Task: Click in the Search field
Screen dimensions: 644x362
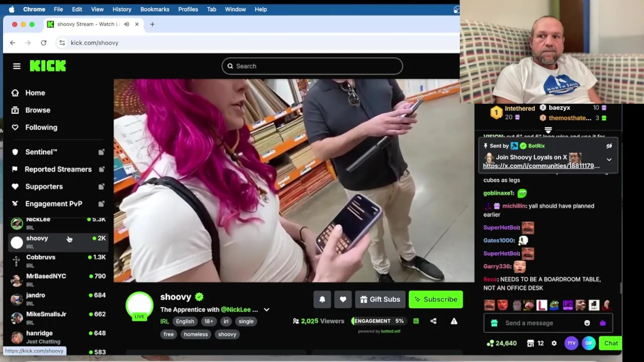Action: pos(312,66)
